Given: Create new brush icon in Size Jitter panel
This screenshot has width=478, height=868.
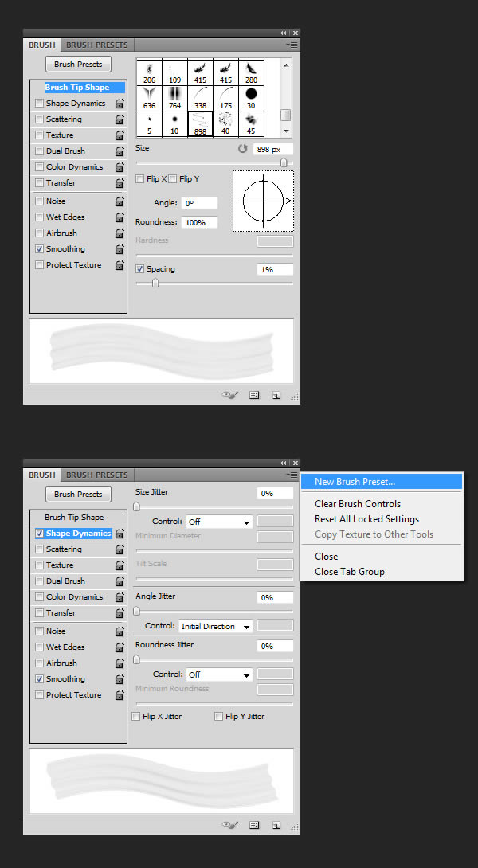Looking at the screenshot, I should 276,825.
